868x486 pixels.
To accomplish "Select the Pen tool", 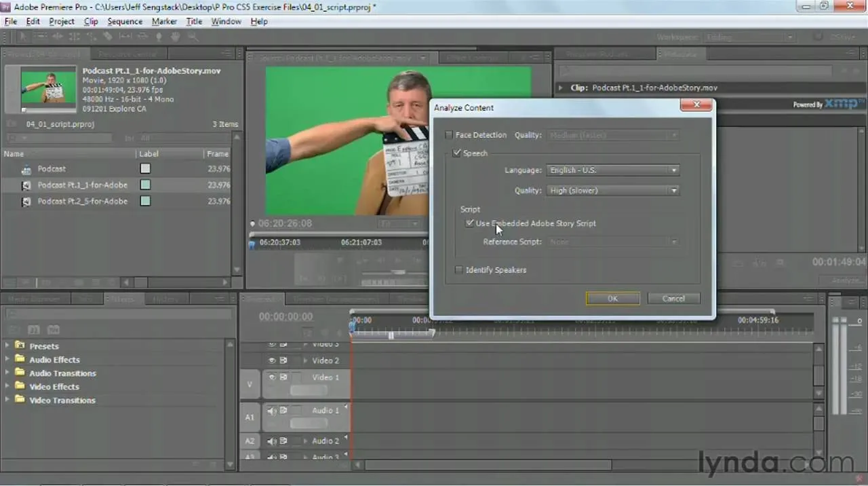I will click(159, 37).
